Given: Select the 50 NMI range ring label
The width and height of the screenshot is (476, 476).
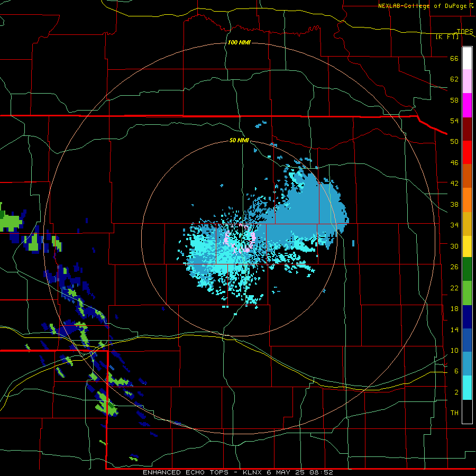Looking at the screenshot, I should coord(239,140).
